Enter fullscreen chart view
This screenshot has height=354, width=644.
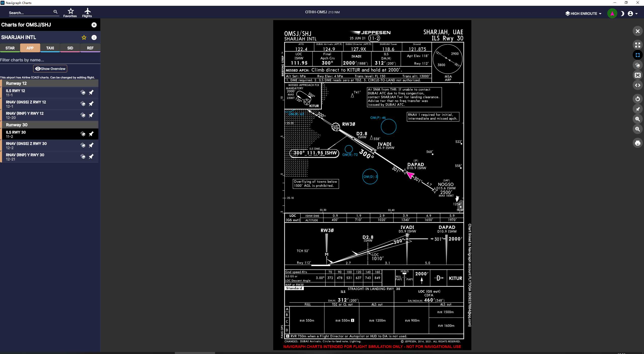click(637, 45)
